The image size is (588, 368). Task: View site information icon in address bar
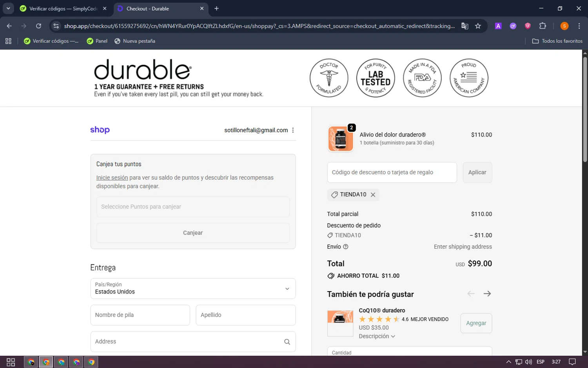coord(56,26)
